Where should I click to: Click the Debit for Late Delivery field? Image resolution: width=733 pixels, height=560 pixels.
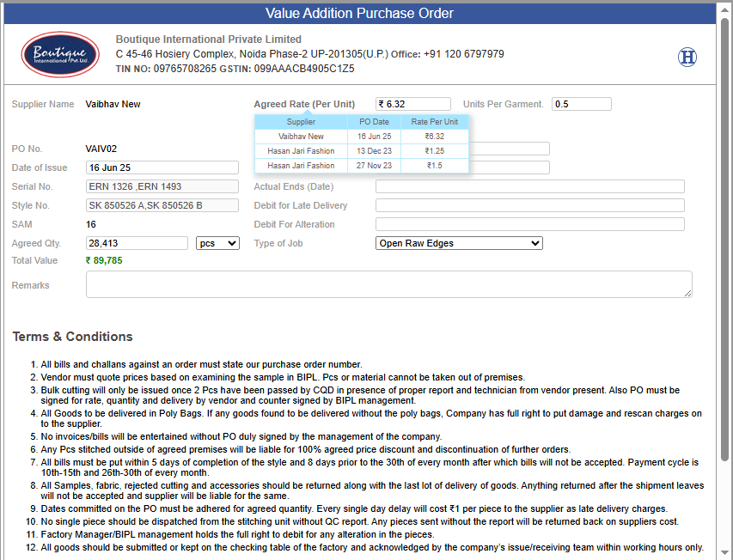click(530, 205)
